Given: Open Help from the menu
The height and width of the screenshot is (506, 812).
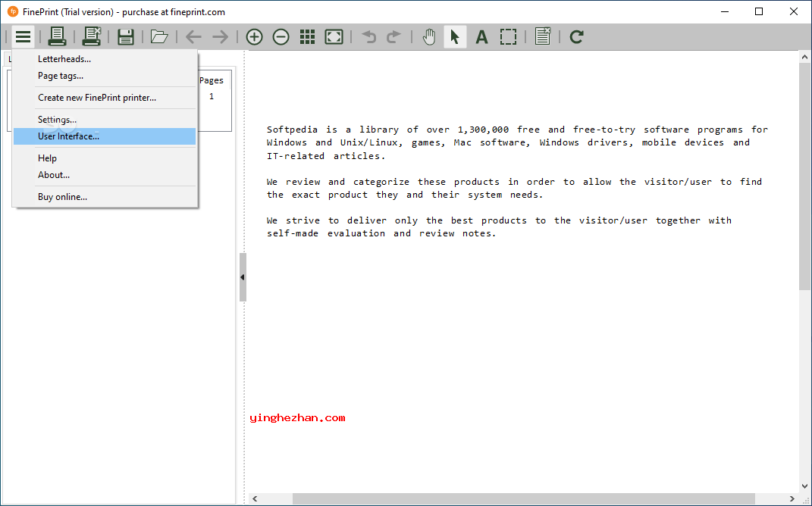Looking at the screenshot, I should tap(105, 158).
